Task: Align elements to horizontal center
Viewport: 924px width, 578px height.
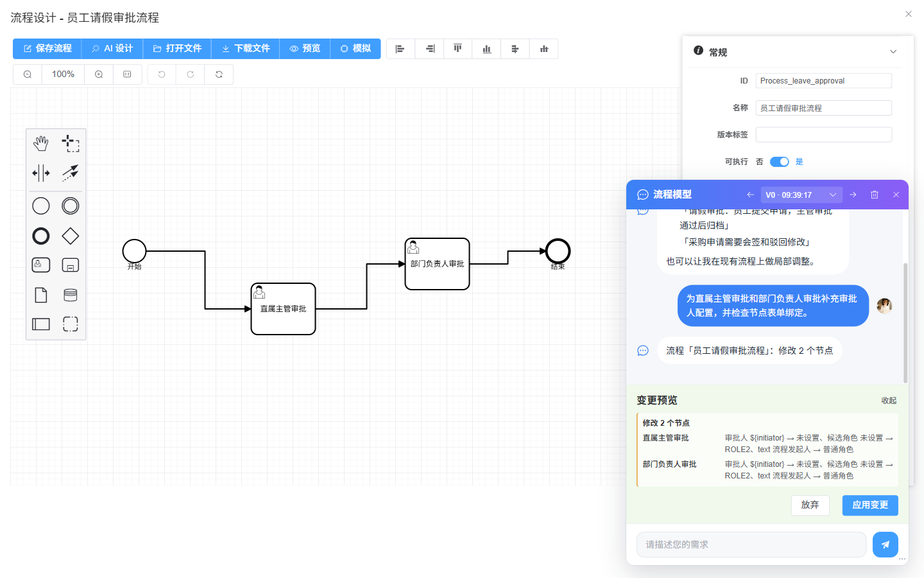Action: (x=515, y=49)
